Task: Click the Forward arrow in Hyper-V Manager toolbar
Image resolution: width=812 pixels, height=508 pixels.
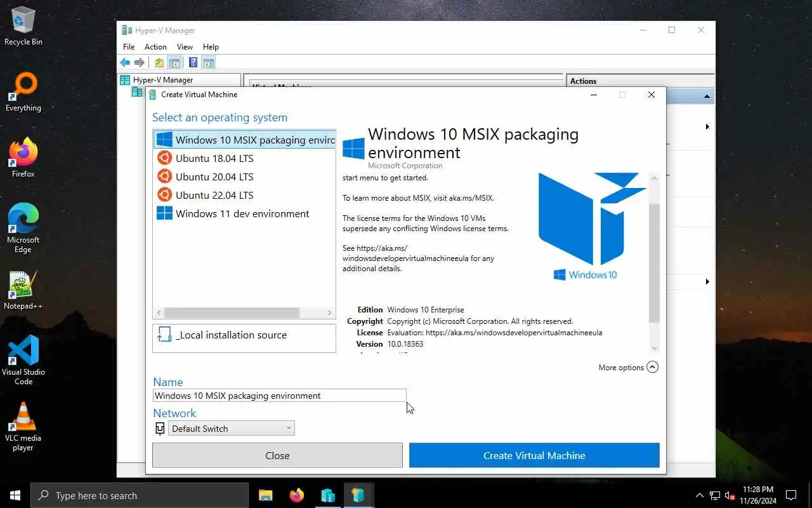Action: (x=140, y=62)
